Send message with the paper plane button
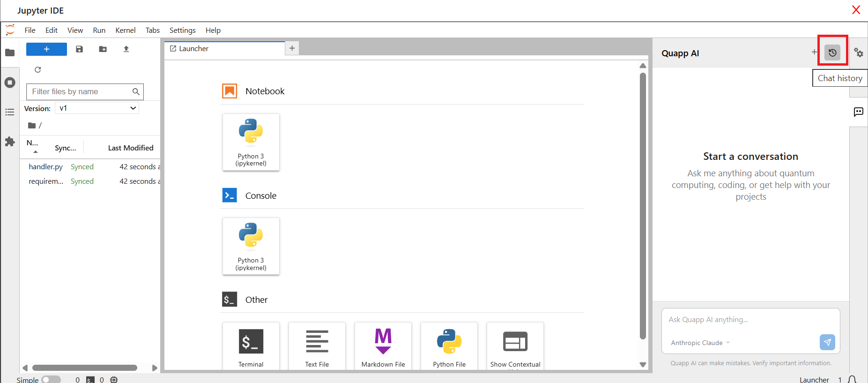This screenshot has width=868, height=383. coord(827,342)
